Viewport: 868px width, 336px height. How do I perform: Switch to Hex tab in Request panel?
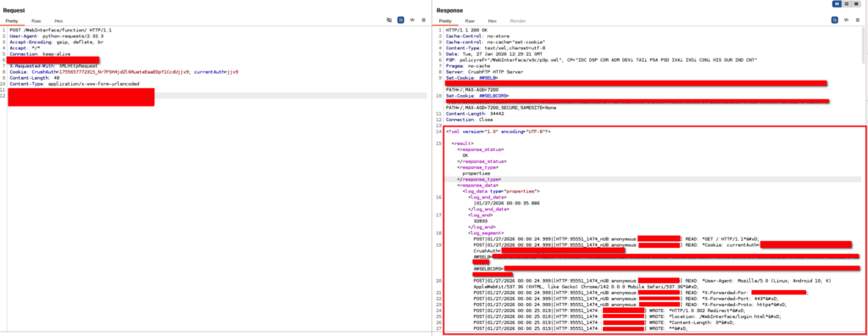[x=58, y=20]
